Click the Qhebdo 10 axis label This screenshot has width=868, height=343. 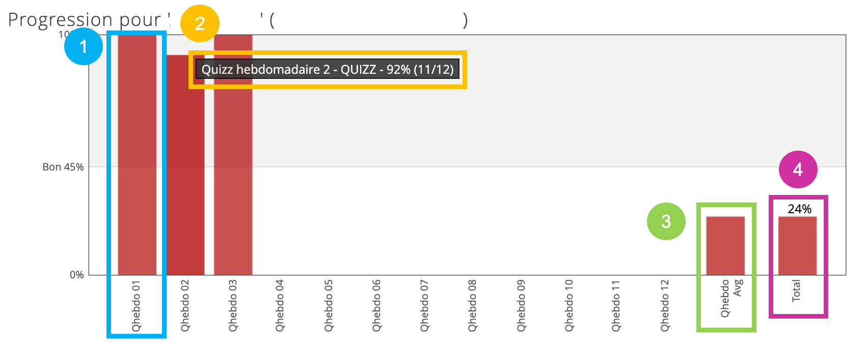pos(568,305)
